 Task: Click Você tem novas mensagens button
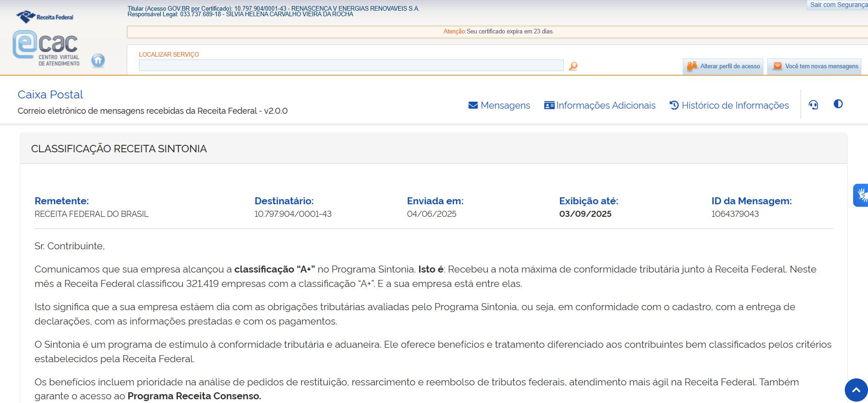tap(815, 66)
